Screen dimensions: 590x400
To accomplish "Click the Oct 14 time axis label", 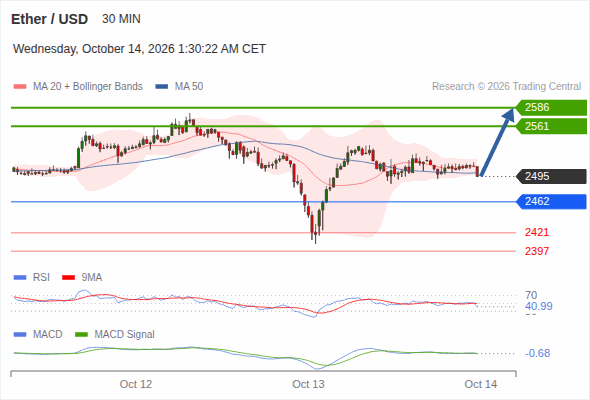I will click(x=481, y=384).
